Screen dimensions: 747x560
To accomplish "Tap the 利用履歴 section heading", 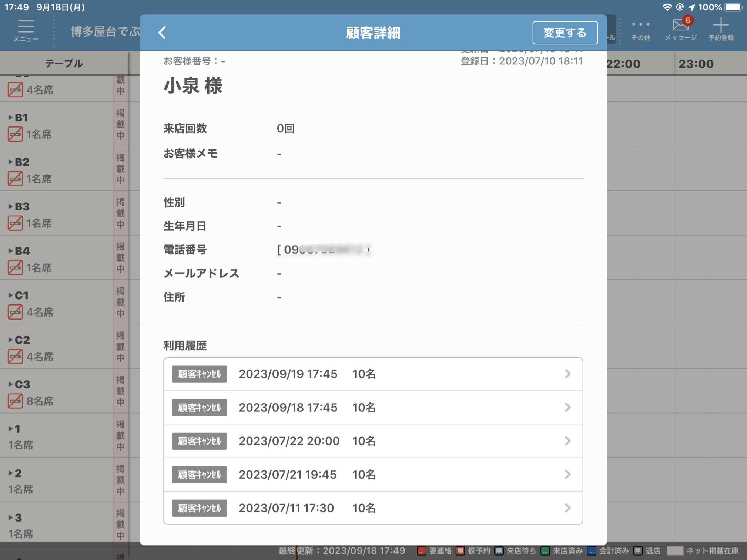I will tap(185, 345).
